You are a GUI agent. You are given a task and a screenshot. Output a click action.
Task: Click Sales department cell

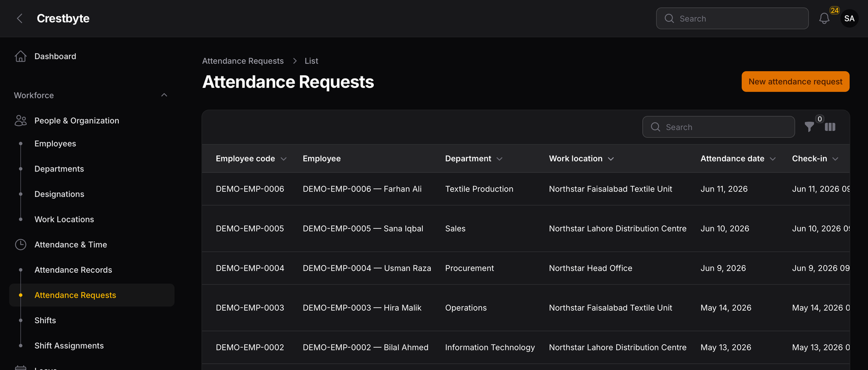click(x=455, y=228)
